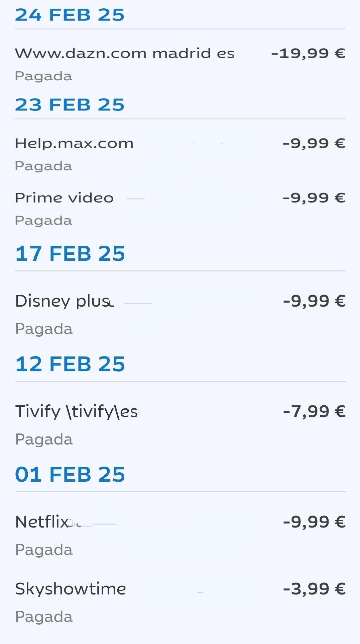Click the -3,99 € Skyshowtime amount
This screenshot has height=644, width=360.
314,589
